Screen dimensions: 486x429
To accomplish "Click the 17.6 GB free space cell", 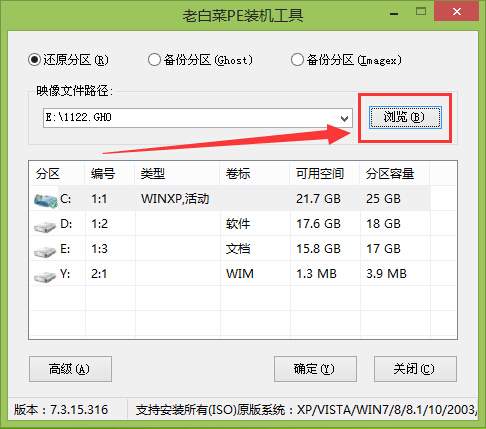I will [318, 224].
